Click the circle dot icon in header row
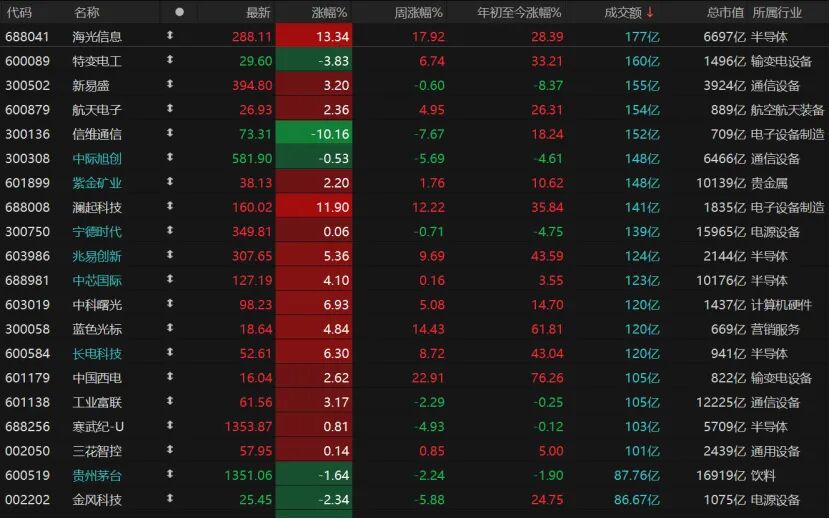Viewport: 830px width, 519px height. (x=179, y=12)
